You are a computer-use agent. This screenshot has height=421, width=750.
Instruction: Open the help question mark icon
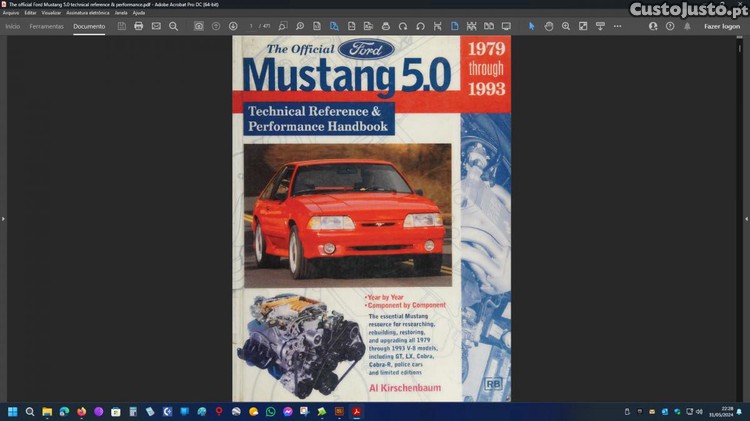click(670, 26)
